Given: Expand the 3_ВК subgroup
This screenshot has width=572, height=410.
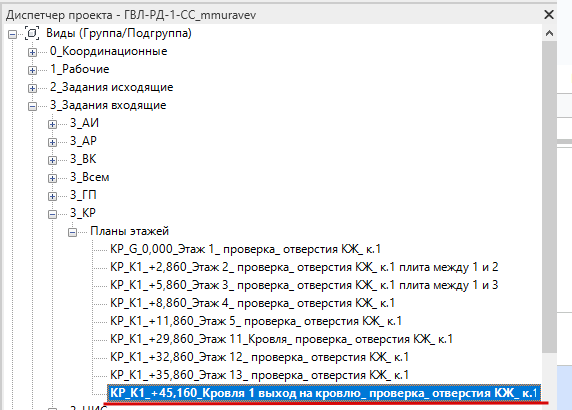Looking at the screenshot, I should point(52,160).
